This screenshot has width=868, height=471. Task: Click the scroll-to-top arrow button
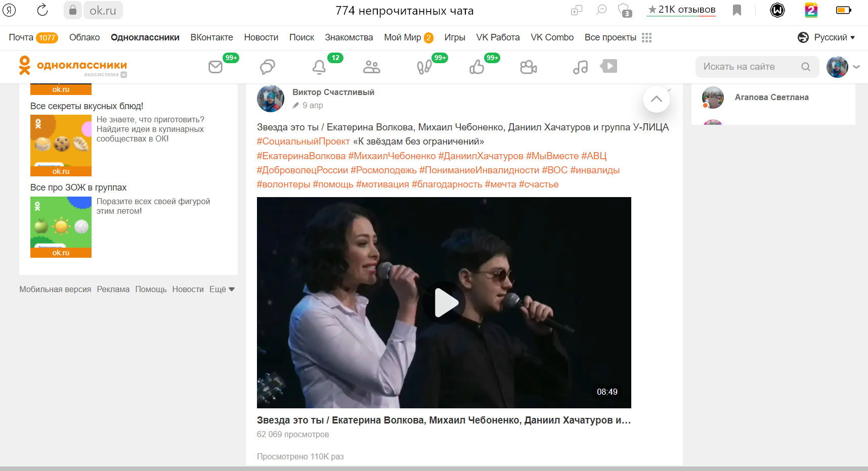click(x=656, y=99)
